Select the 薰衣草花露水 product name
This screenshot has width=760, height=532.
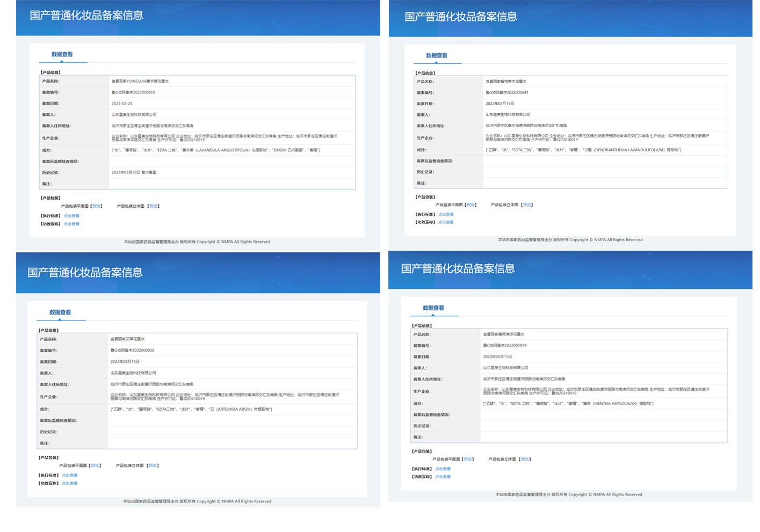tap(140, 81)
